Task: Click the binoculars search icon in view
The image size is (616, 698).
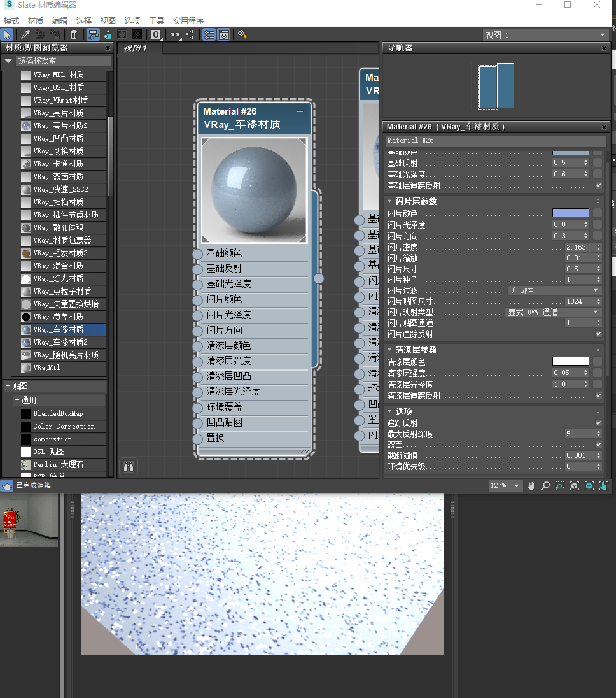Action: (x=129, y=467)
